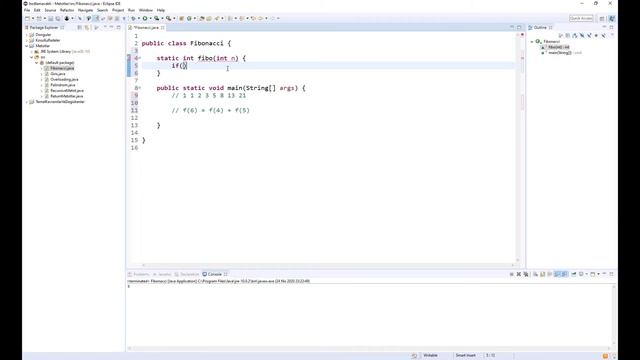Toggle Scroll Lock in Console toolbar

coord(543,274)
